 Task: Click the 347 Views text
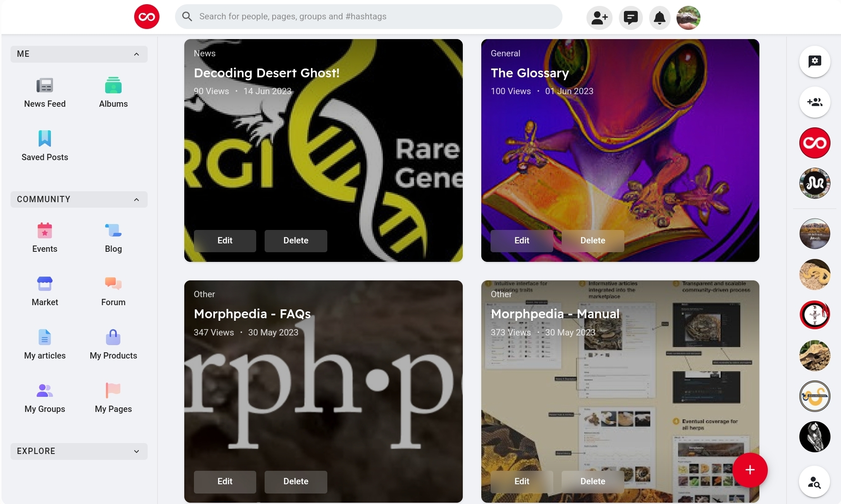[x=214, y=332]
